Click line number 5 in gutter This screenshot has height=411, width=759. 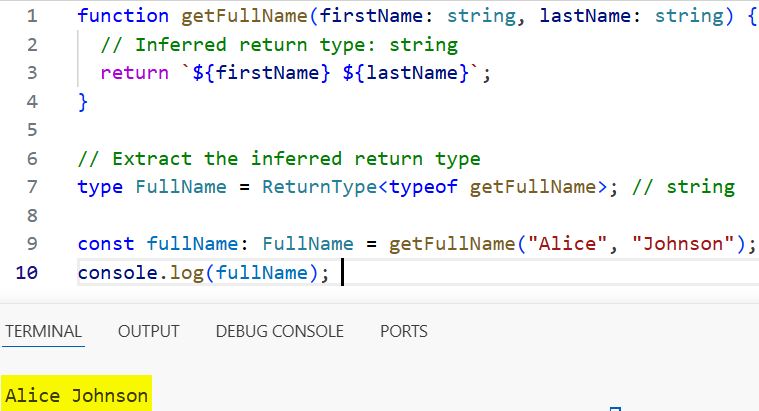pyautogui.click(x=32, y=130)
